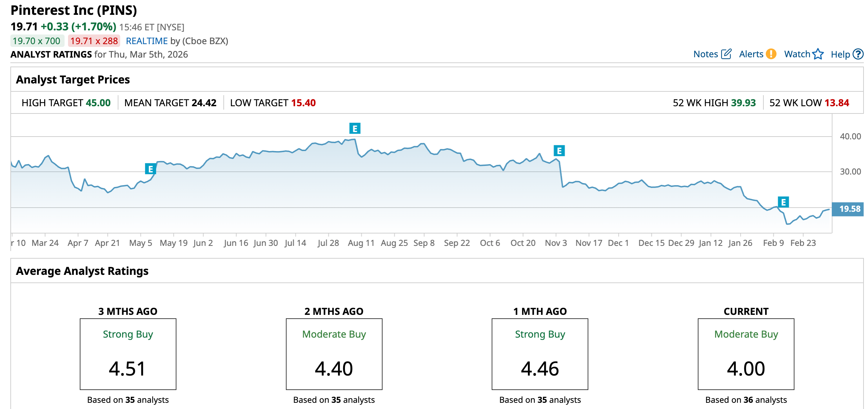
Task: Click the 52 WK HIGH 39.93 value
Action: pyautogui.click(x=743, y=103)
